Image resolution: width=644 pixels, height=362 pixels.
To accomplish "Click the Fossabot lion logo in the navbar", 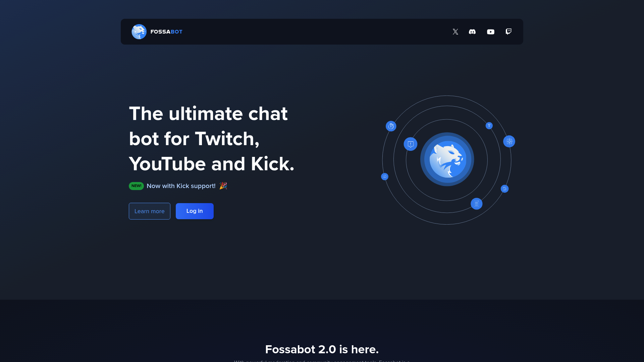I will (139, 32).
